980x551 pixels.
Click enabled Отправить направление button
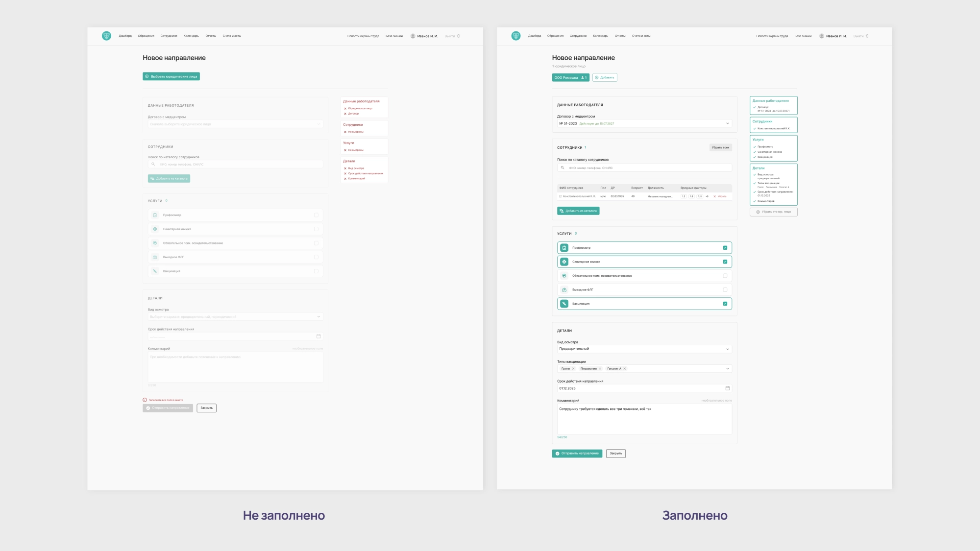(577, 454)
